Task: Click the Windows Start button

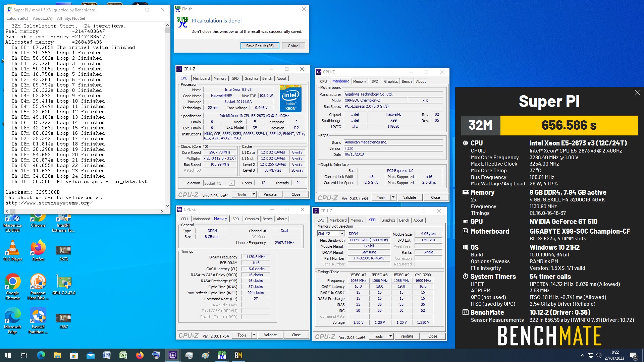Action: pyautogui.click(x=8, y=355)
